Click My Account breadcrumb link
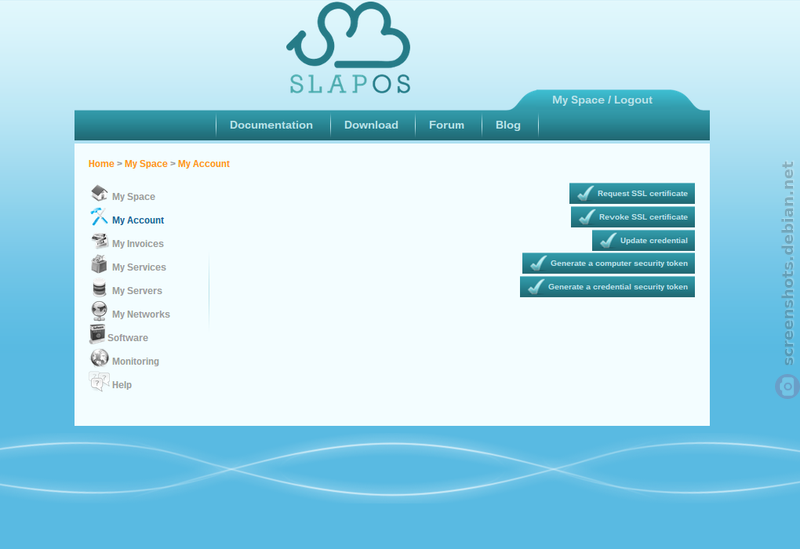Screen dimensions: 800x549 coord(204,164)
